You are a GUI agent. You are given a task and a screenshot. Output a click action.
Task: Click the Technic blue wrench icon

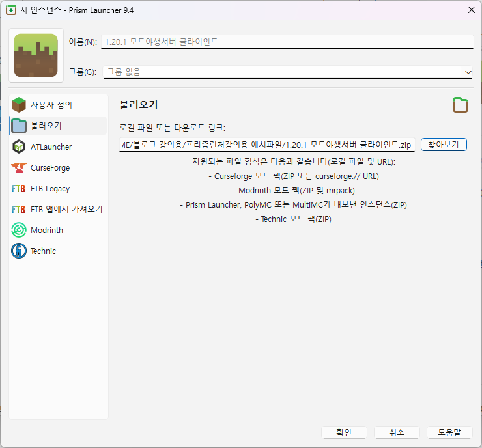pyautogui.click(x=19, y=251)
